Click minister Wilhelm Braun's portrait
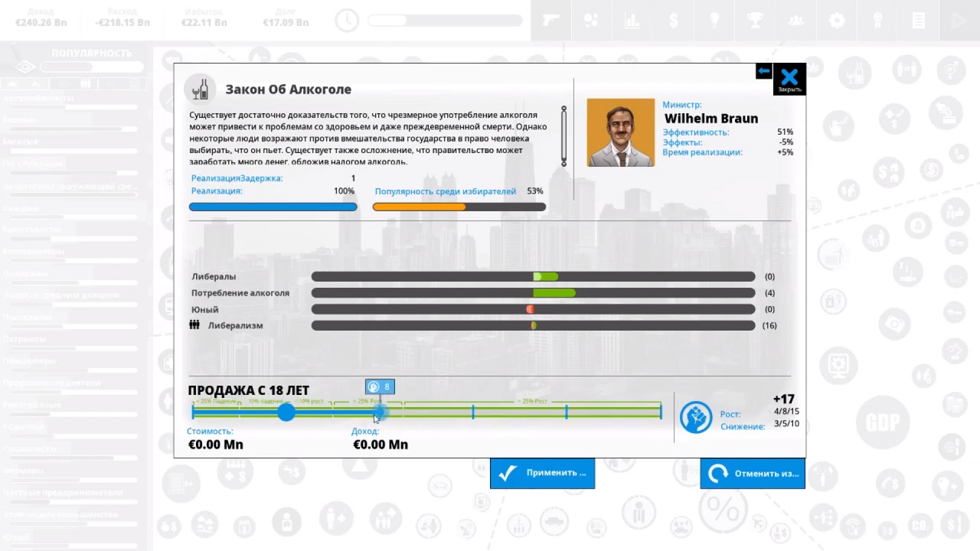980x551 pixels. (x=620, y=132)
